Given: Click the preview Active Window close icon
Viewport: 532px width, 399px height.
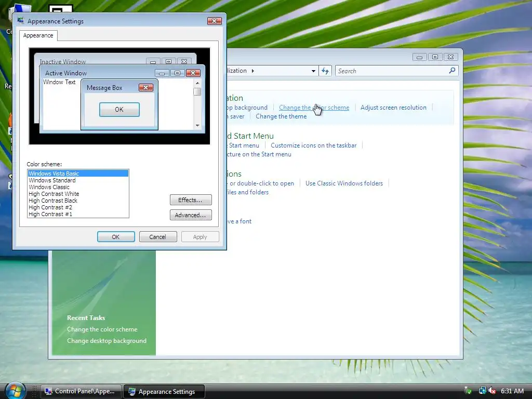Looking at the screenshot, I should tap(193, 73).
